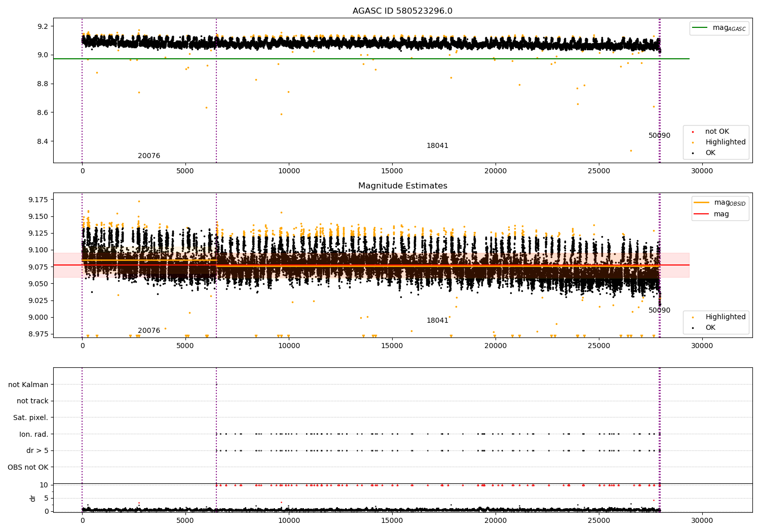This screenshot has width=760, height=532.
Task: Click "Highlighted" in the AGASC ID plot legend
Action: point(719,142)
